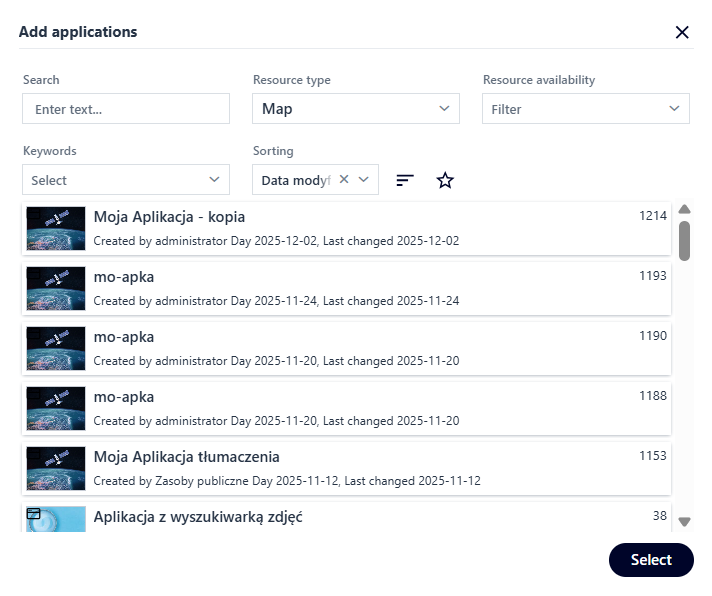Expand the Sorting dropdown chevron
The width and height of the screenshot is (712, 596).
click(364, 180)
